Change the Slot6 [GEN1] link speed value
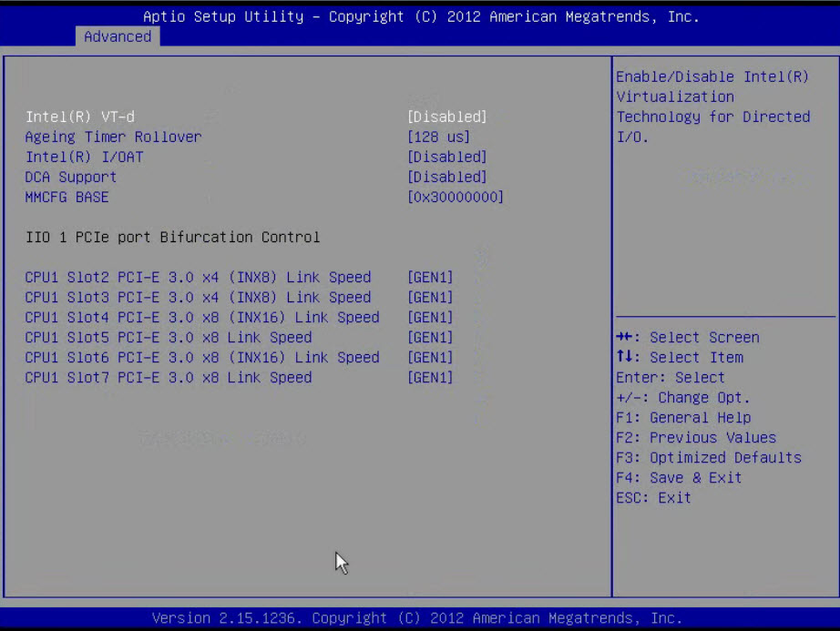 coord(430,358)
